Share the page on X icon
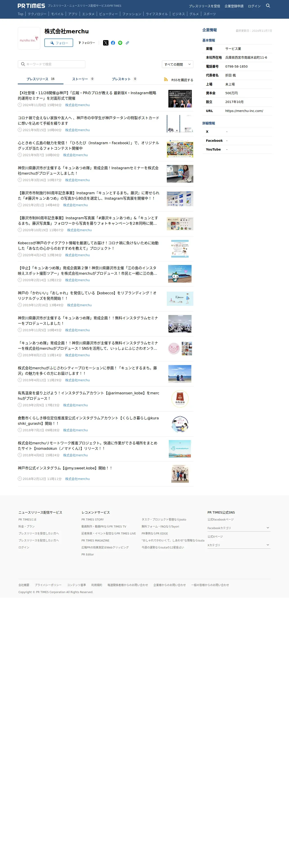The height and width of the screenshot is (868, 289). pyautogui.click(x=106, y=43)
